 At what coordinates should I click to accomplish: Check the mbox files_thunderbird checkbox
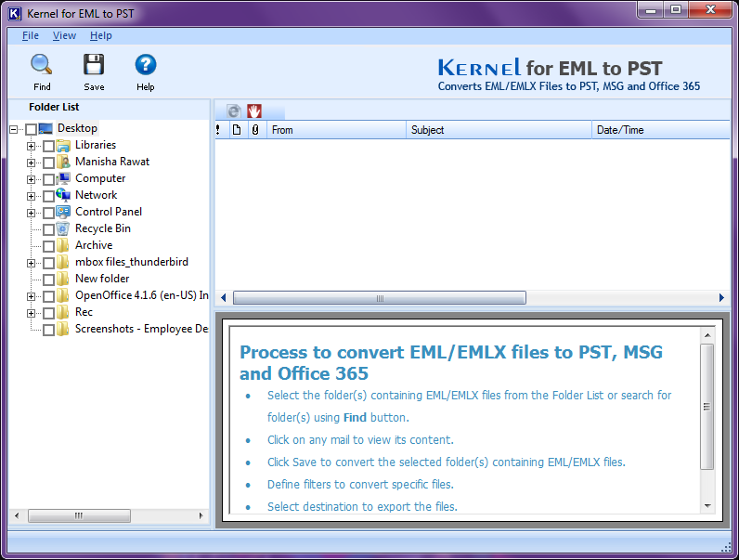(x=48, y=263)
